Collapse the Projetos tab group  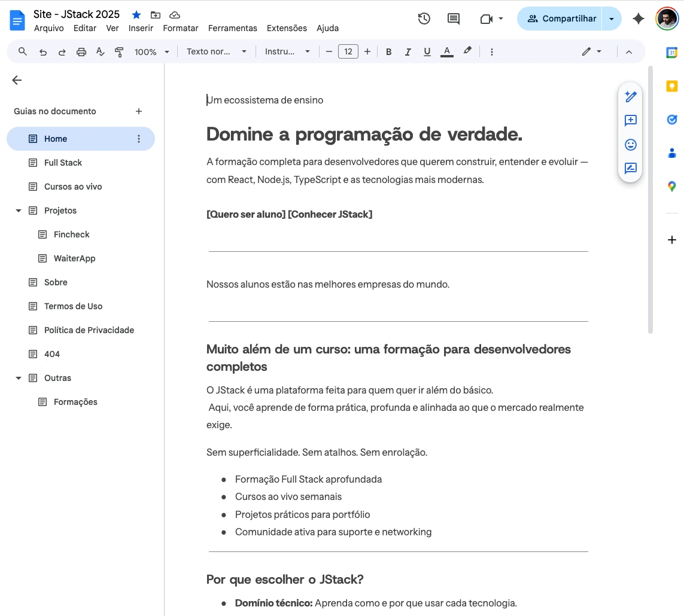19,211
